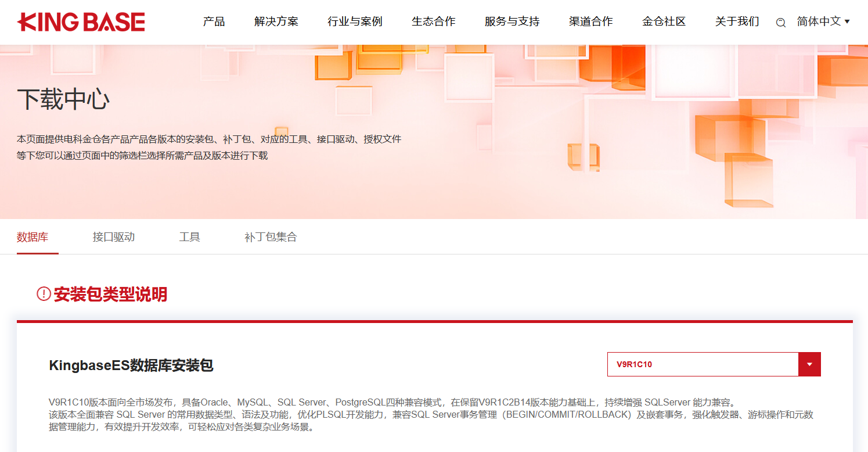Switch to the 补丁包集合 tab
Viewport: 868px width, 452px height.
click(x=271, y=237)
